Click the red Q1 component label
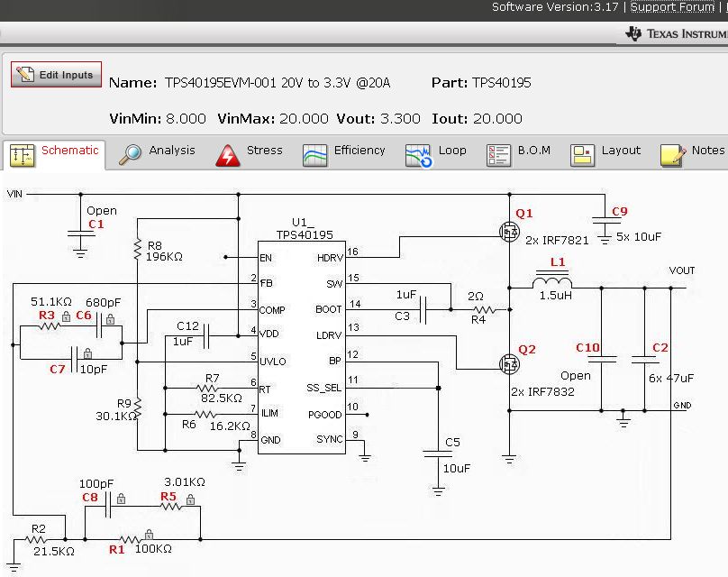 [523, 214]
